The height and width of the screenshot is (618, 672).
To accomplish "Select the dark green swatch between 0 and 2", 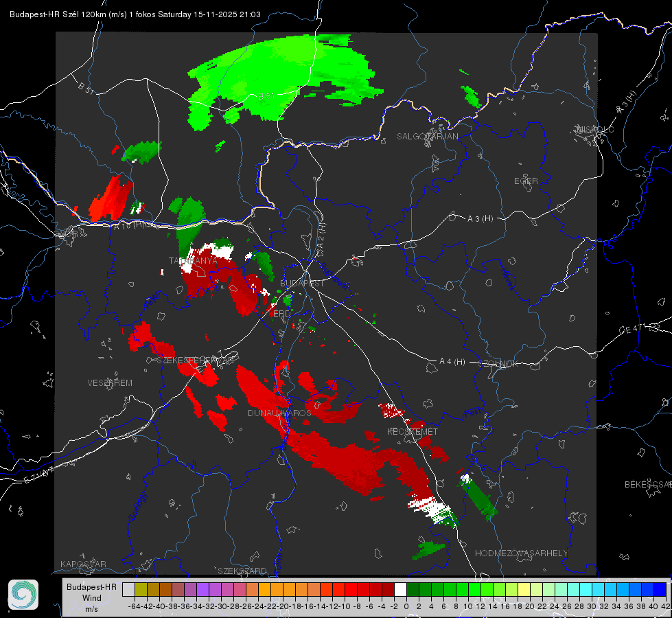I will point(413,589).
